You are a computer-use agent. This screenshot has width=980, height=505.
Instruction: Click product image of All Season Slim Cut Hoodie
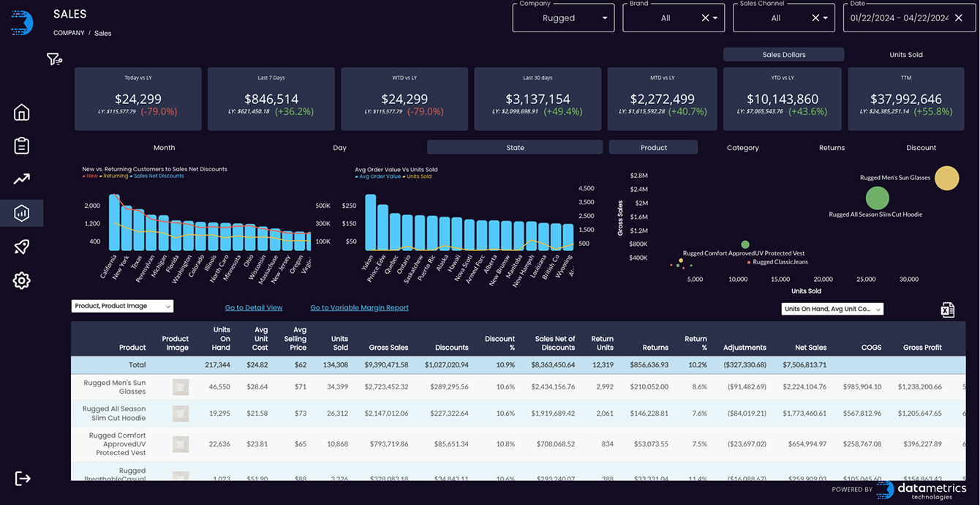coord(181,414)
